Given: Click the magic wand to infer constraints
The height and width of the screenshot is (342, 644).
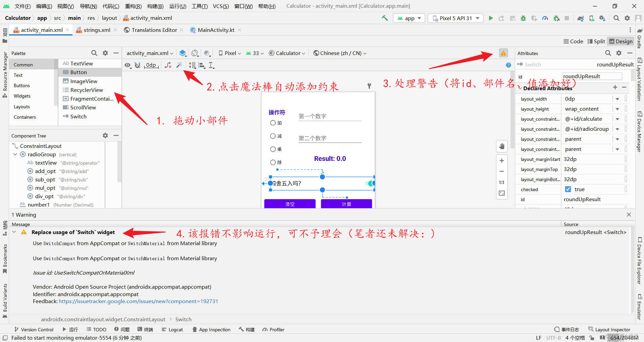Looking at the screenshot, I should (x=180, y=65).
